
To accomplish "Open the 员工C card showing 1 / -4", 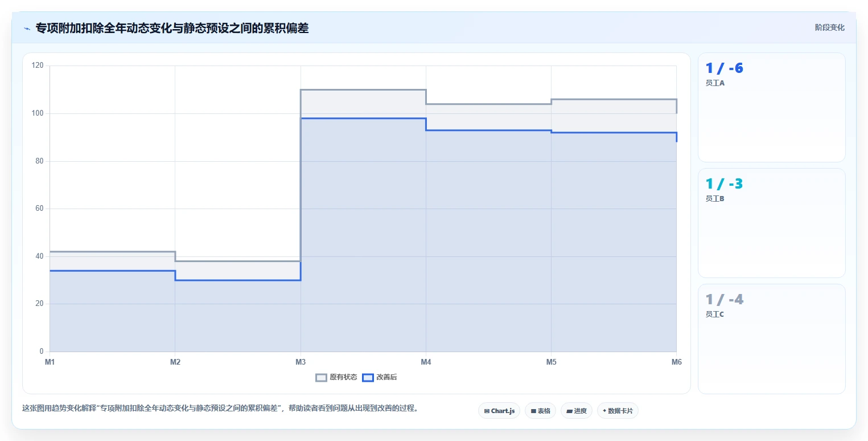I will coord(771,339).
